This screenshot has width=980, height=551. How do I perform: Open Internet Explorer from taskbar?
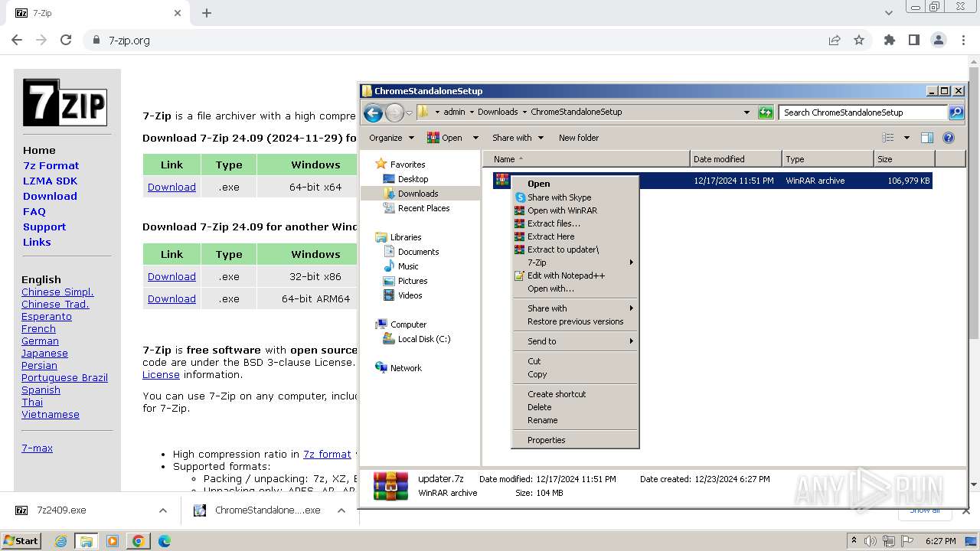pyautogui.click(x=60, y=541)
